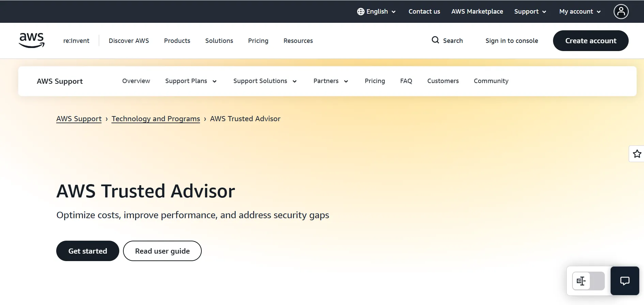Open the Resources menu
This screenshot has width=644, height=305.
pos(298,41)
